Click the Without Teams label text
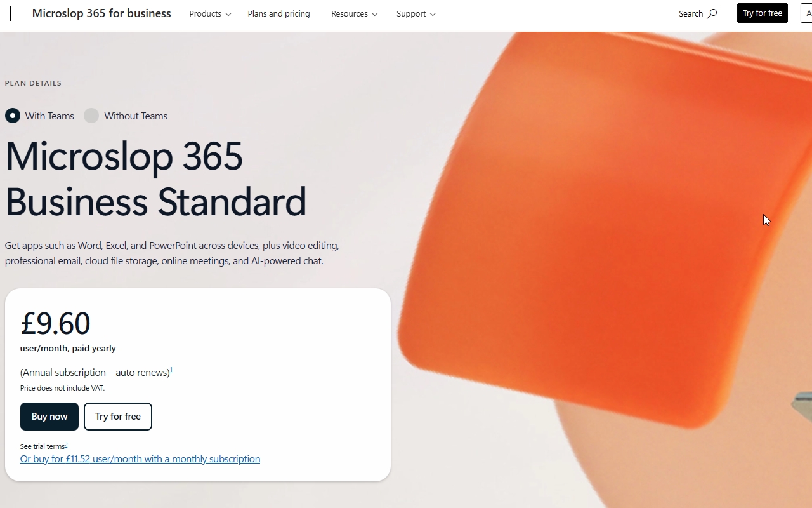Viewport: 812px width, 508px height. pos(136,116)
